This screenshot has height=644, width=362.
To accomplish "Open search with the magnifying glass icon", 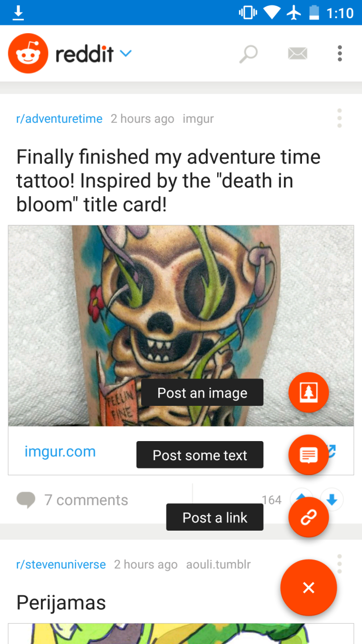I will click(x=248, y=53).
